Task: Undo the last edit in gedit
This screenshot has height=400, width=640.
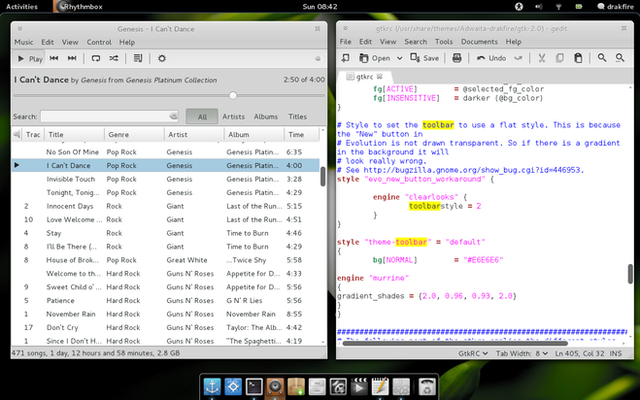Action: [491, 58]
